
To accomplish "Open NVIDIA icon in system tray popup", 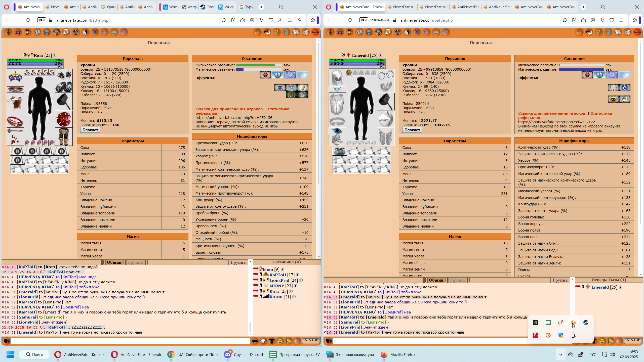I will tap(536, 323).
